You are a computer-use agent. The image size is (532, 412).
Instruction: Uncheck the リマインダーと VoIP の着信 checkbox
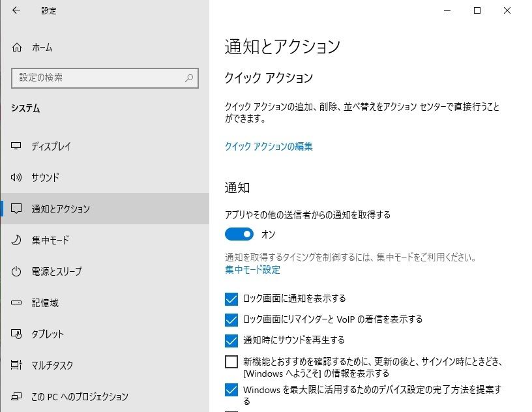tap(231, 319)
